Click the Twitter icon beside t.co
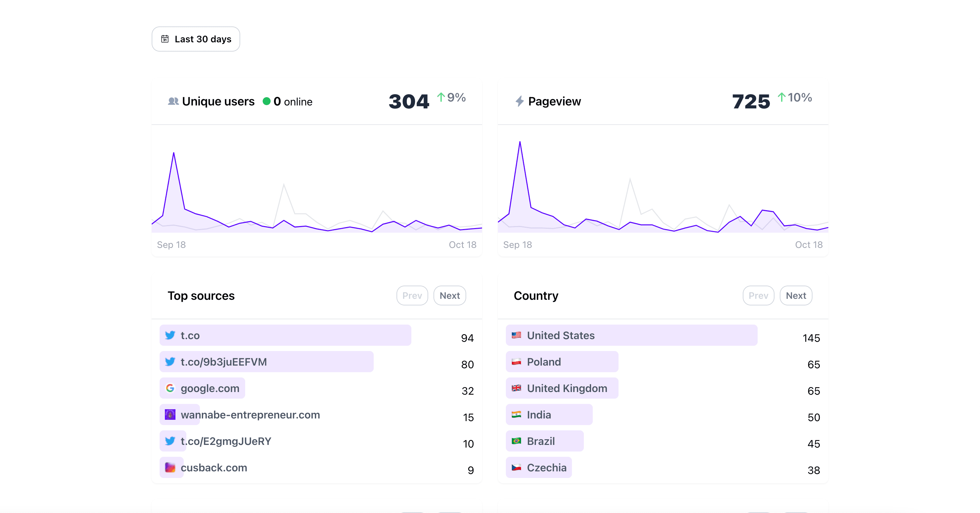Viewport: 980px width, 513px height. coord(170,335)
